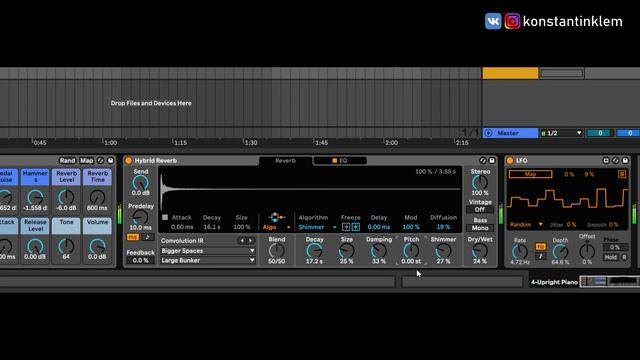Click the convolution Attack value 0.00 ms
This screenshot has height=360, width=640.
182,227
